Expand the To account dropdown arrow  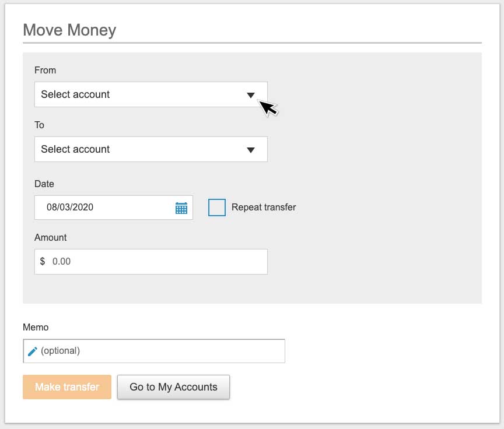(251, 150)
